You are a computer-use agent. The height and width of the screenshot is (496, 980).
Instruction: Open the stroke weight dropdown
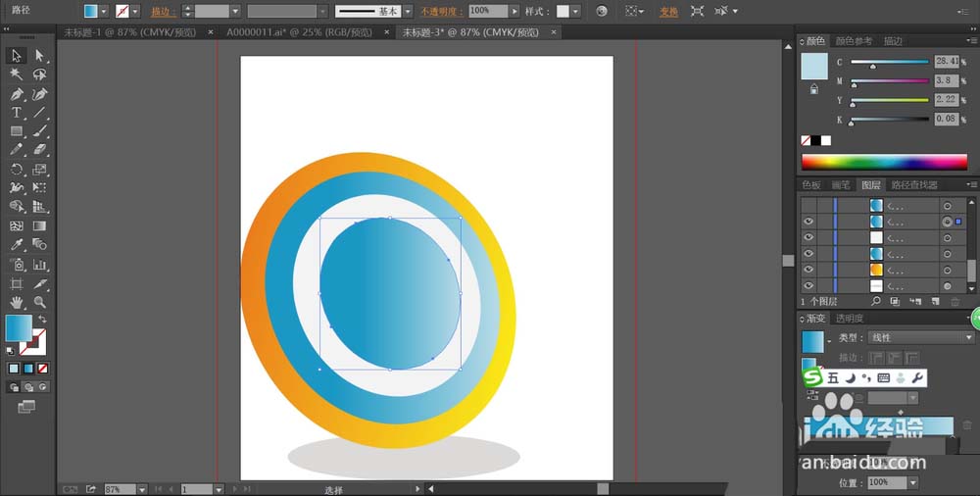[x=235, y=11]
